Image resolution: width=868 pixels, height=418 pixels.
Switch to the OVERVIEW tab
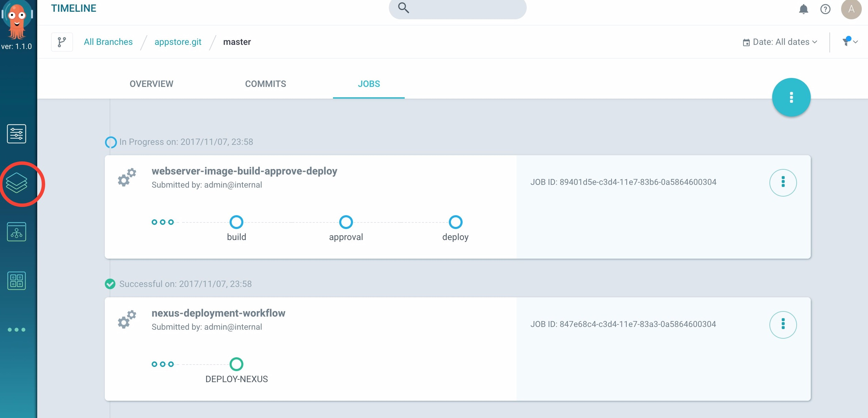(151, 84)
